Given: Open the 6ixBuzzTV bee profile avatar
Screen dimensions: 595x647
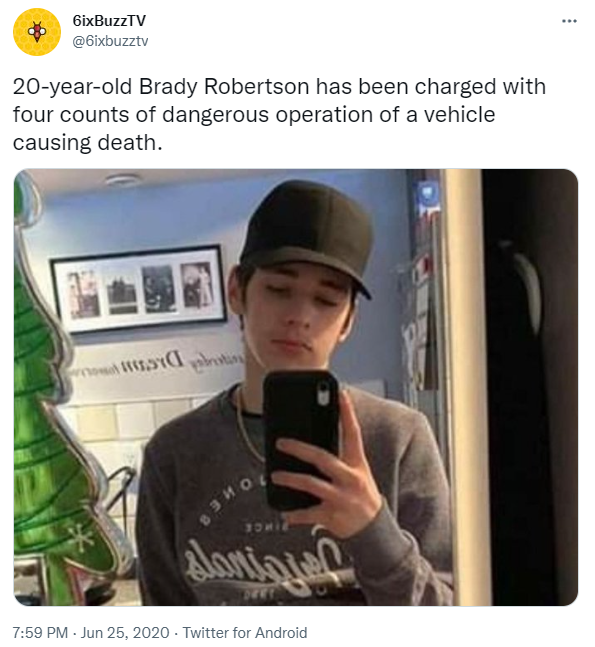Looking at the screenshot, I should click(37, 32).
